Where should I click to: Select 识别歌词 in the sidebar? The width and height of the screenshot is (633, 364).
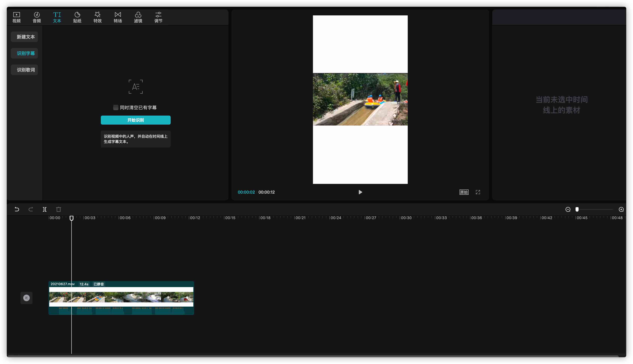pos(25,70)
